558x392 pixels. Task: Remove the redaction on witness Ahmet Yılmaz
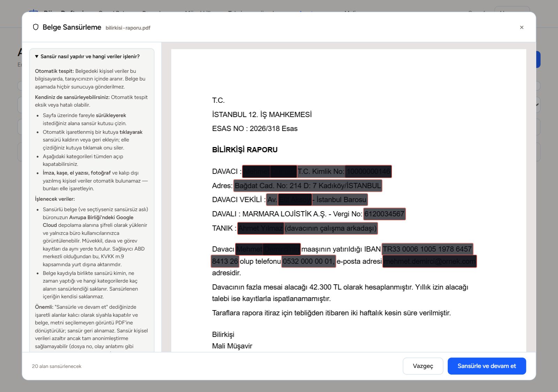coord(261,228)
